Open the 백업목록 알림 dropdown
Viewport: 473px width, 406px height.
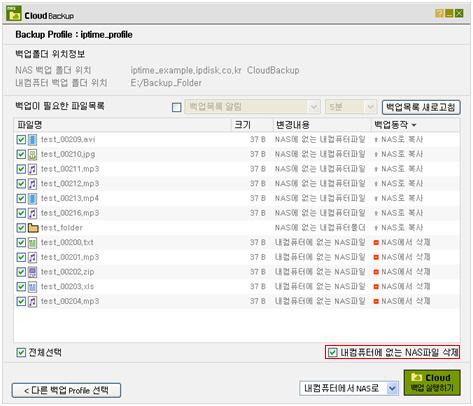[x=252, y=107]
